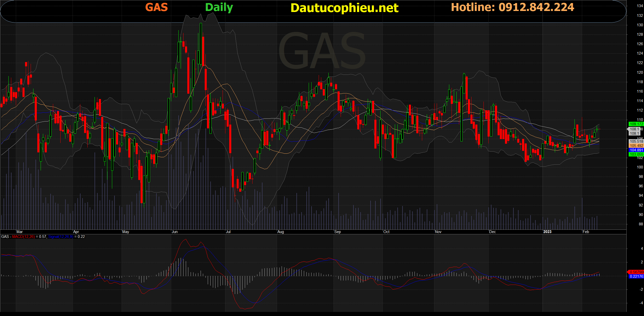Click the blue Signal(12,26,9) indicator label
The height and width of the screenshot is (316, 644).
(x=61, y=237)
